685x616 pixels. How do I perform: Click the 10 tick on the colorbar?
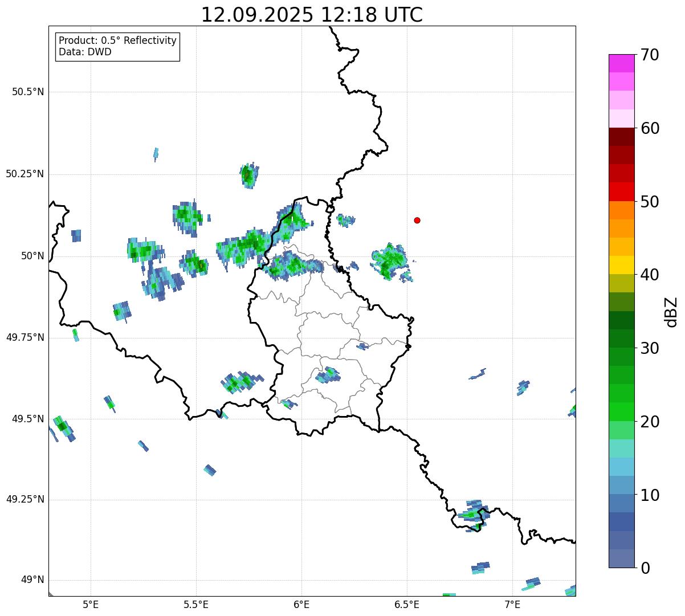(650, 495)
